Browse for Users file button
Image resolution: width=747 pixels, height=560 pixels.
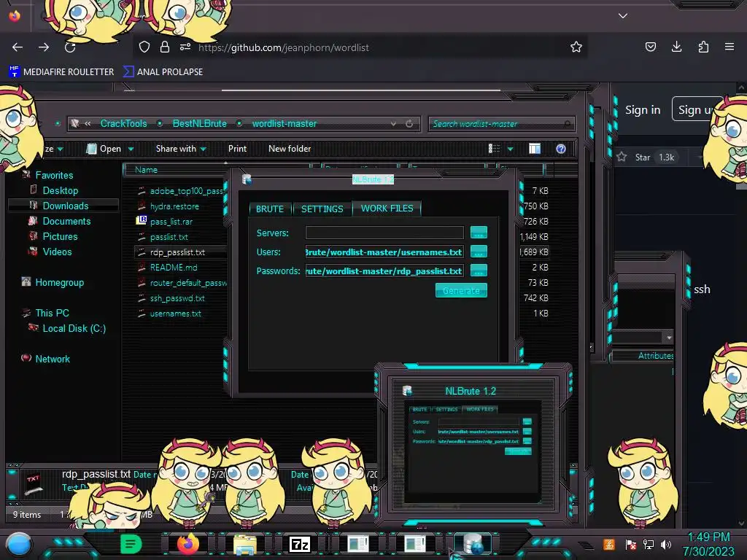tap(479, 252)
